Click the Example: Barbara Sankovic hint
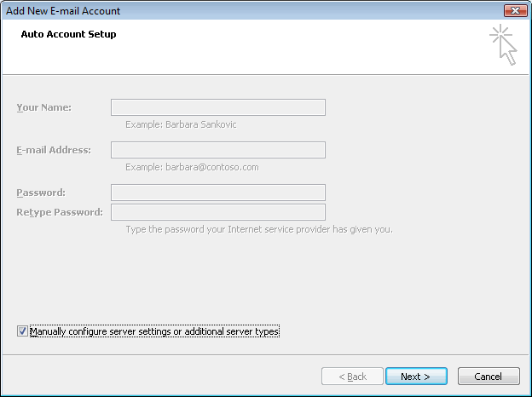This screenshot has height=397, width=532. 181,124
